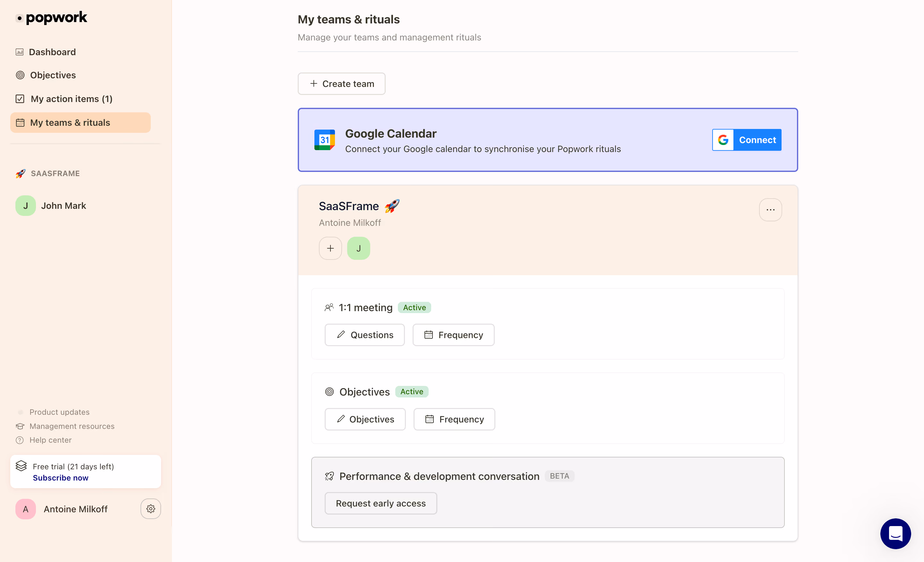924x562 pixels.
Task: Click the Active badge on Objectives ritual
Action: tap(412, 392)
